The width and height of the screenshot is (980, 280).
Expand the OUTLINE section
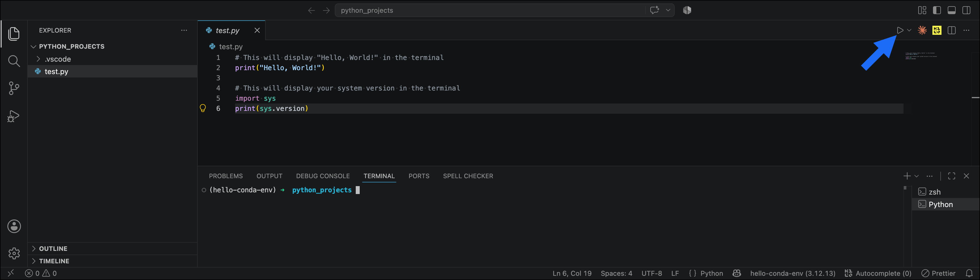[x=112, y=249]
